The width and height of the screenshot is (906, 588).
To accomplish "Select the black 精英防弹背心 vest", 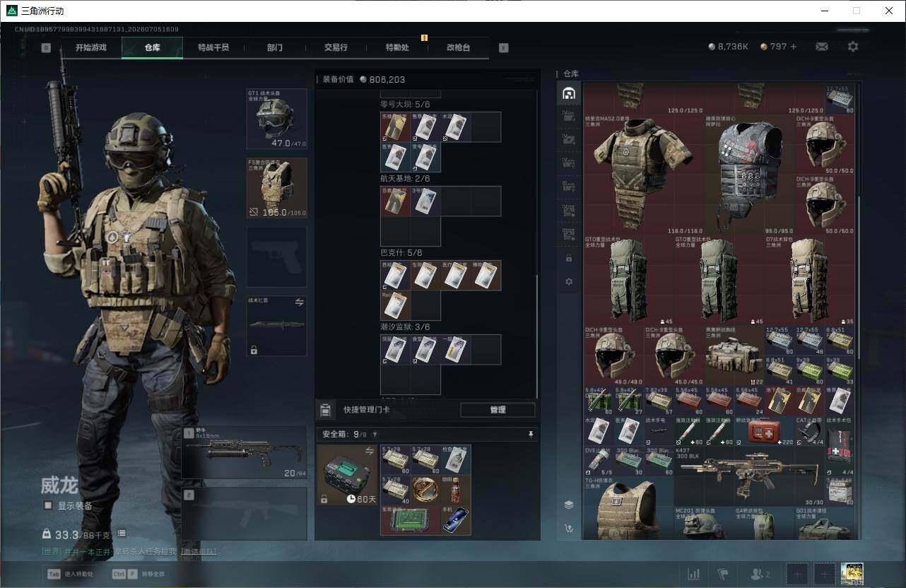I will 749,174.
